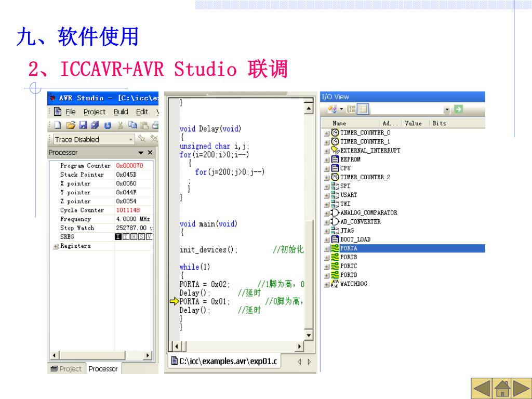The image size is (532, 399).
Task: Click the Program Counter value 0x000070
Action: click(129, 166)
